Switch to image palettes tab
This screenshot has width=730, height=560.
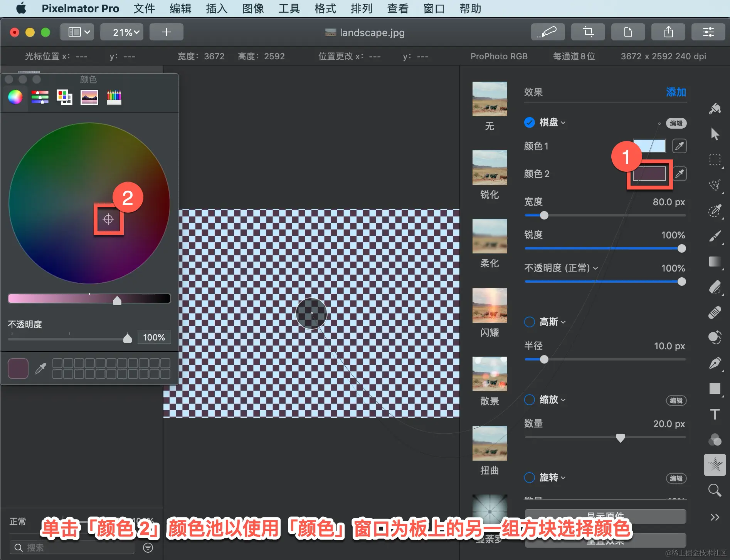89,97
